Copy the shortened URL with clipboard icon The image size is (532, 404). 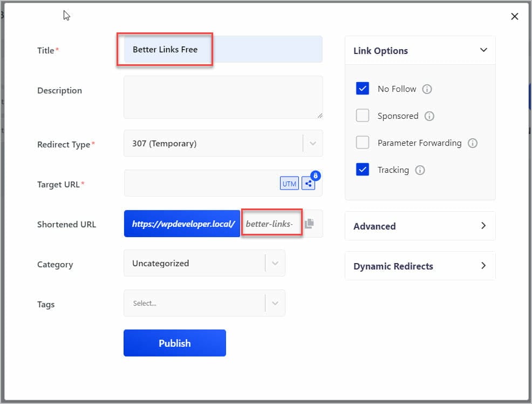pyautogui.click(x=309, y=224)
